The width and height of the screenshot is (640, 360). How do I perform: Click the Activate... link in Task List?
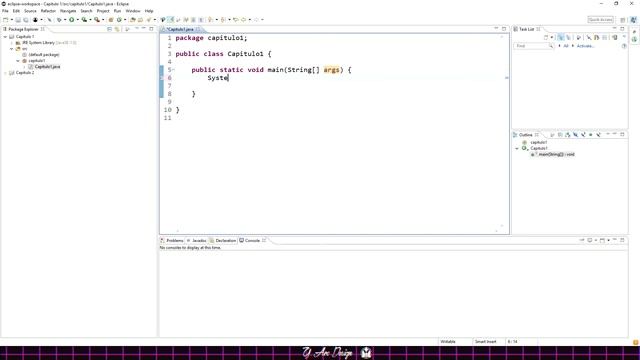585,46
